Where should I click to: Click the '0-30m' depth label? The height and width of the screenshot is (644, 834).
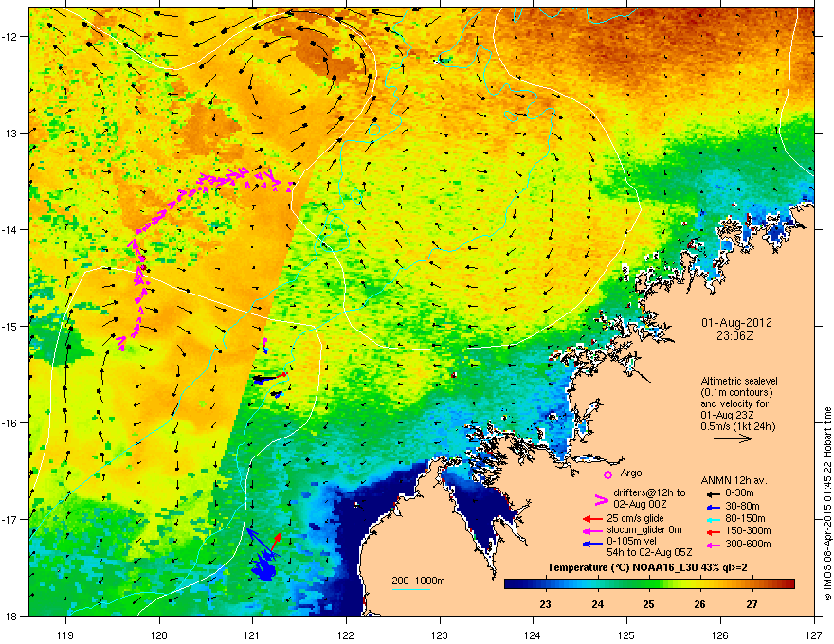click(x=739, y=493)
